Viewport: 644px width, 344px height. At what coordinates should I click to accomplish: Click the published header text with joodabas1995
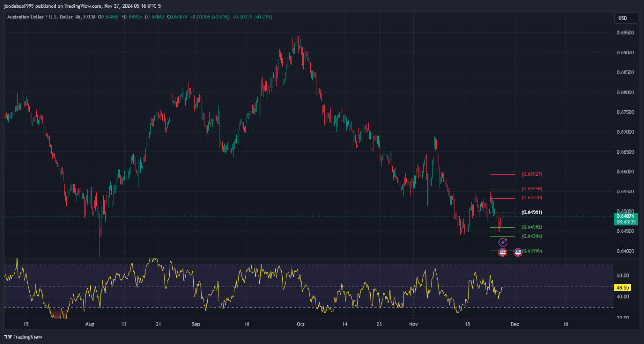pos(82,6)
